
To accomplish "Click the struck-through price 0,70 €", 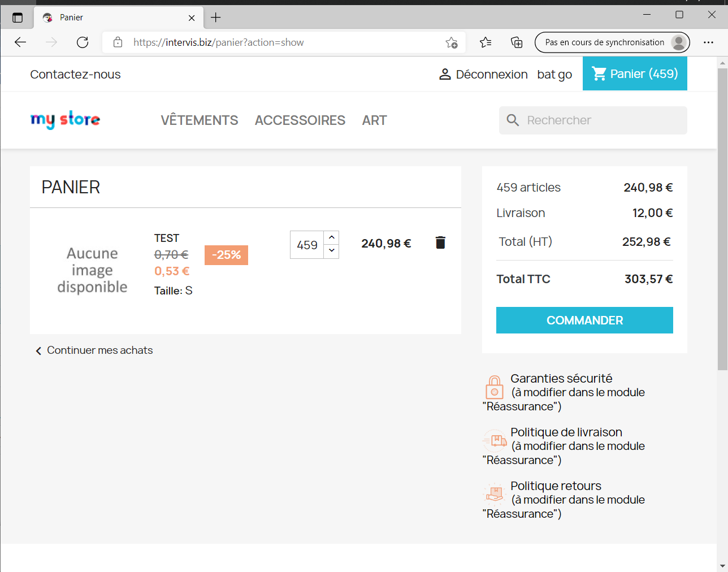I will point(171,255).
